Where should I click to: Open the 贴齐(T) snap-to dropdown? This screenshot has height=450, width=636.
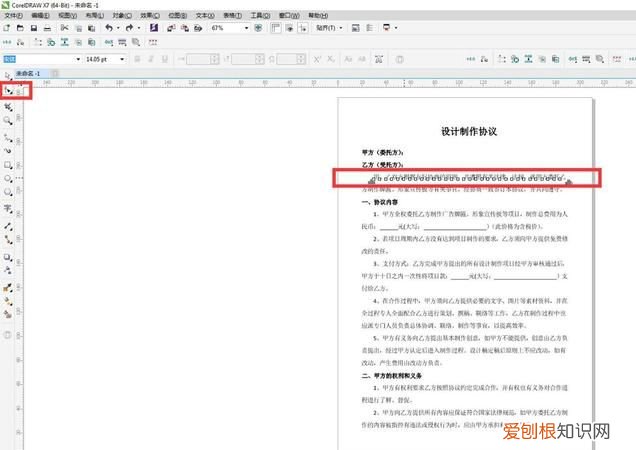pyautogui.click(x=341, y=28)
